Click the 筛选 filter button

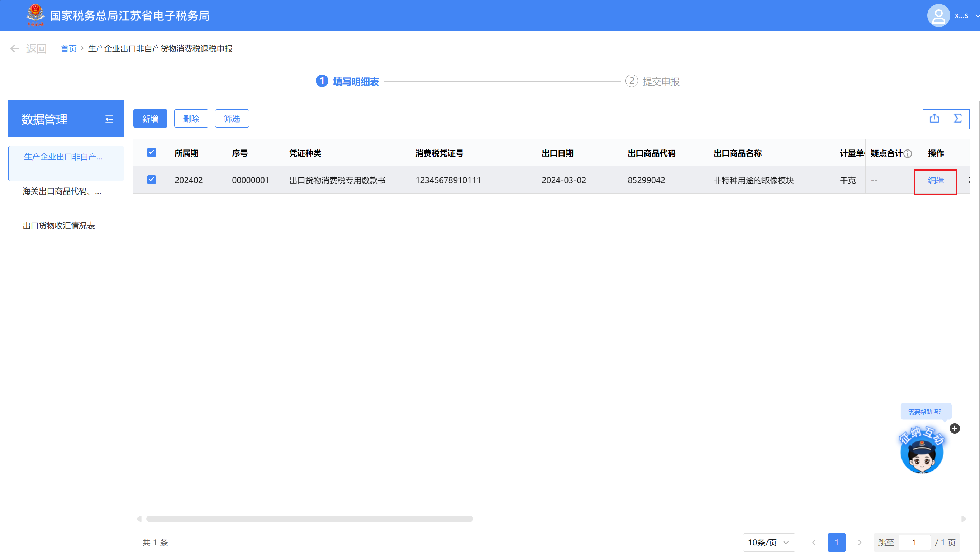pyautogui.click(x=232, y=119)
